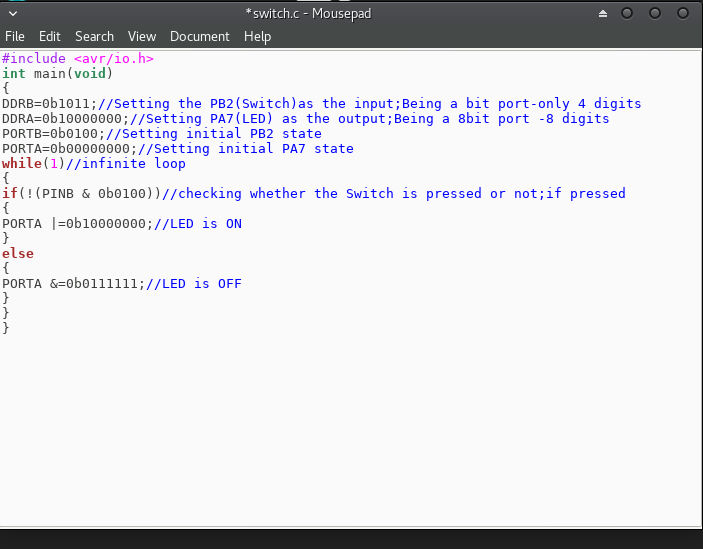Screen dimensions: 703x549
Task: Click the 'PORTA |=0b10000000;' statement
Action: tap(78, 224)
